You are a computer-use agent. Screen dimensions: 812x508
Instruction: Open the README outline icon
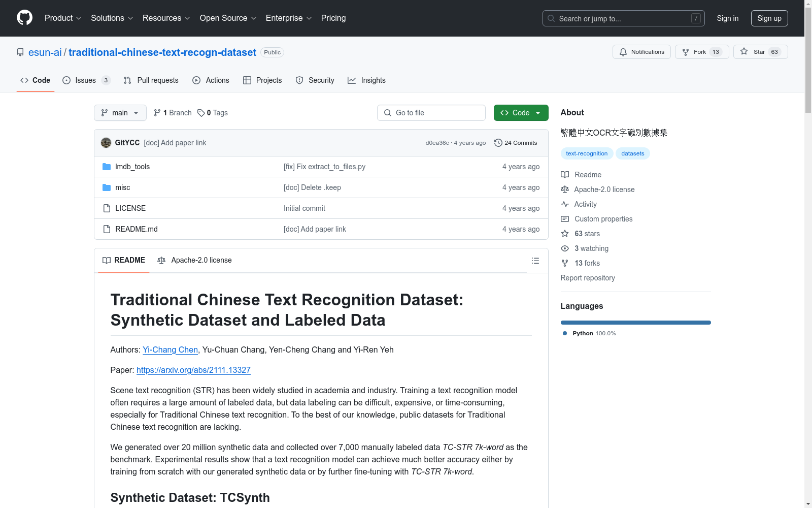click(x=535, y=261)
